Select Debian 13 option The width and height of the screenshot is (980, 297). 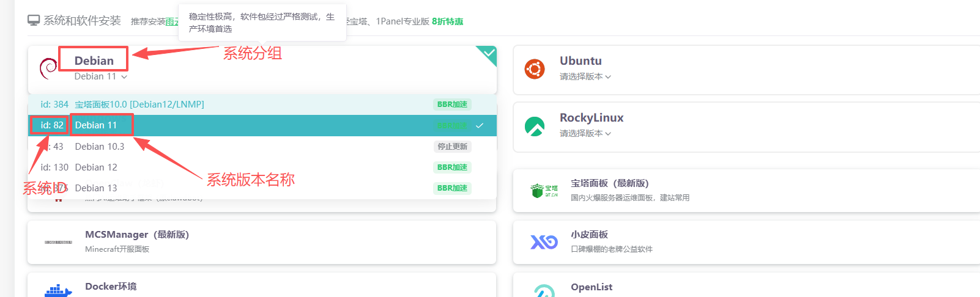tap(262, 188)
